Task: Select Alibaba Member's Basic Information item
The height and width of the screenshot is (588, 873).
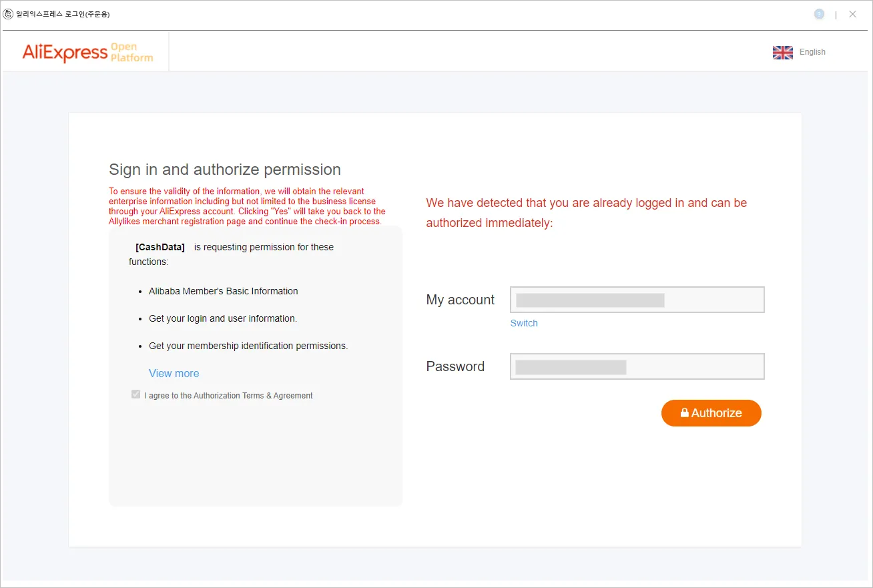Action: [x=223, y=291]
